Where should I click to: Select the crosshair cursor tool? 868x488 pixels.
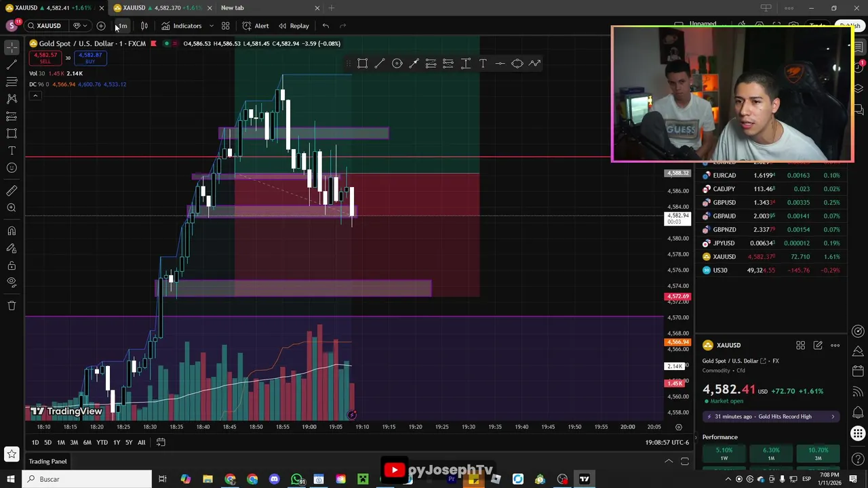pyautogui.click(x=12, y=47)
